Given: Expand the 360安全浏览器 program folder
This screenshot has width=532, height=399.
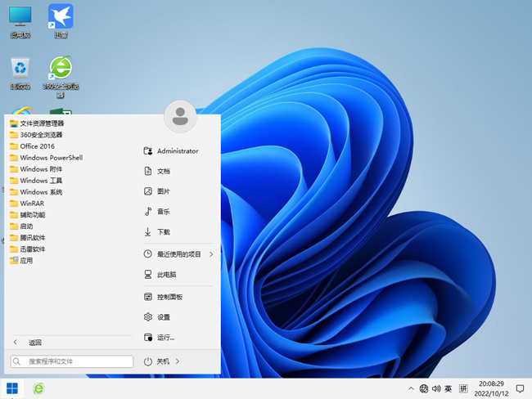Looking at the screenshot, I should pos(36,135).
